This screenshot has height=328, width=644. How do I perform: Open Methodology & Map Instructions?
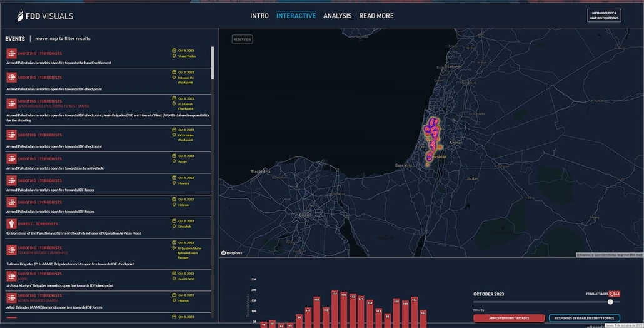tap(604, 16)
